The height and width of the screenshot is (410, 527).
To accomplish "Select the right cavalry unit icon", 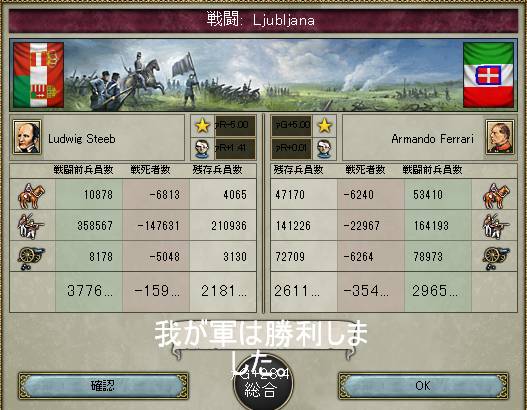I will (496, 196).
